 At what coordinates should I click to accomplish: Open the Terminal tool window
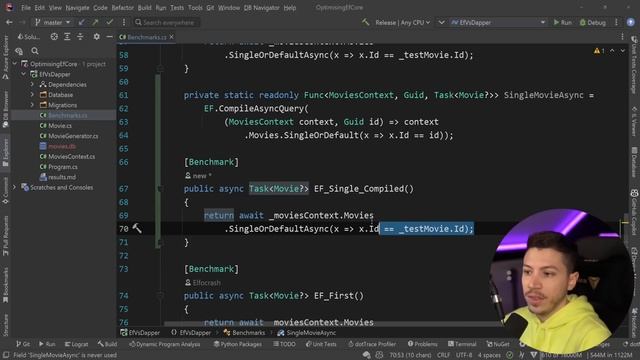click(462, 344)
